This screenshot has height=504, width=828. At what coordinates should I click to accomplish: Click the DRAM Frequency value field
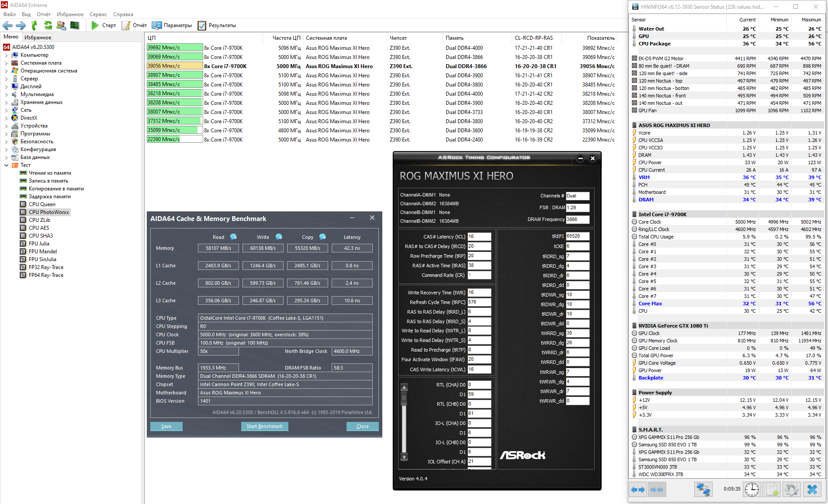coord(578,220)
